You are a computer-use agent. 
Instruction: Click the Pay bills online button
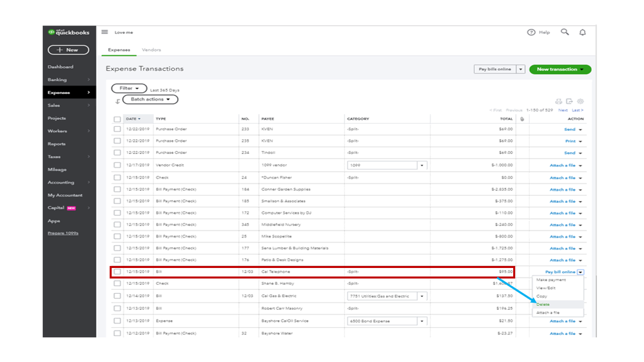coord(495,70)
